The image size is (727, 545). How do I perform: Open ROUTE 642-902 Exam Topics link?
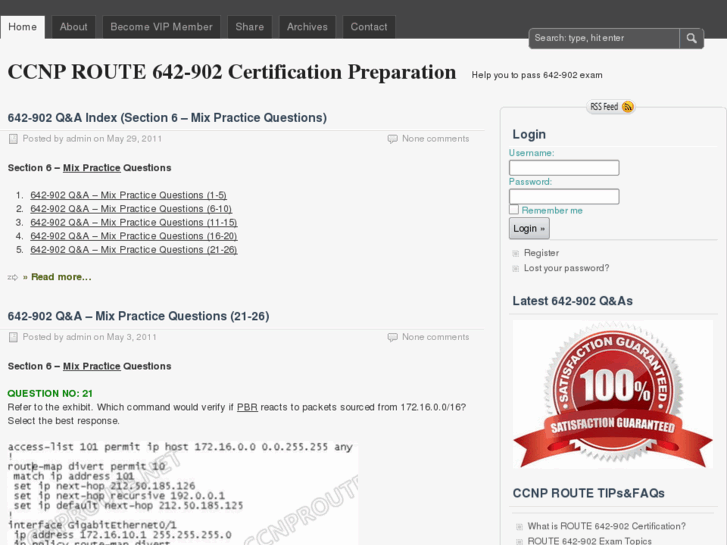[589, 541]
